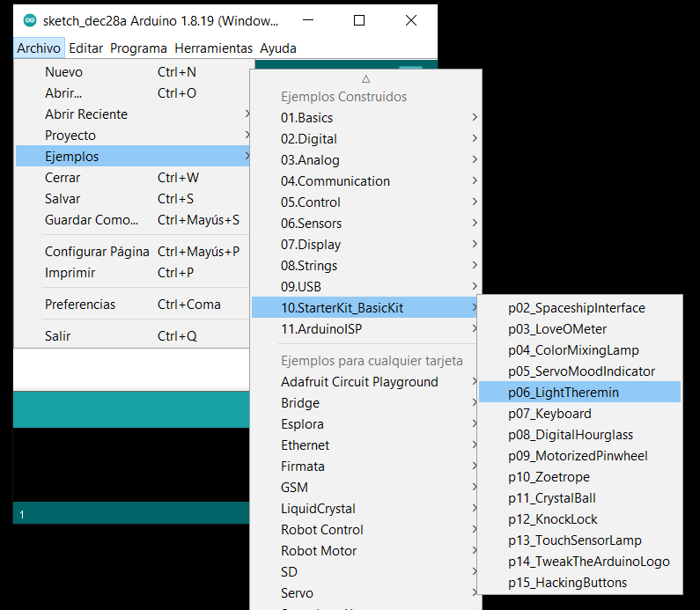Expand 01.Basics examples
700x610 pixels.
[x=366, y=118]
